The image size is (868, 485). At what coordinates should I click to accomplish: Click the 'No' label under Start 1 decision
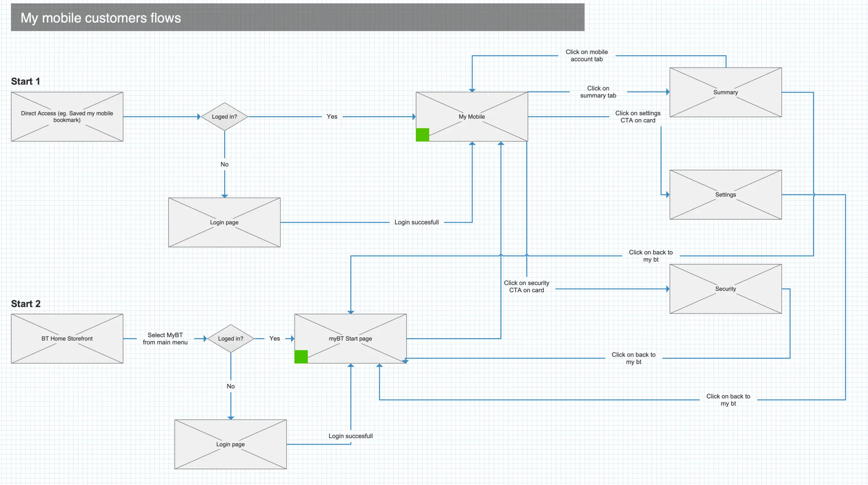click(x=224, y=164)
